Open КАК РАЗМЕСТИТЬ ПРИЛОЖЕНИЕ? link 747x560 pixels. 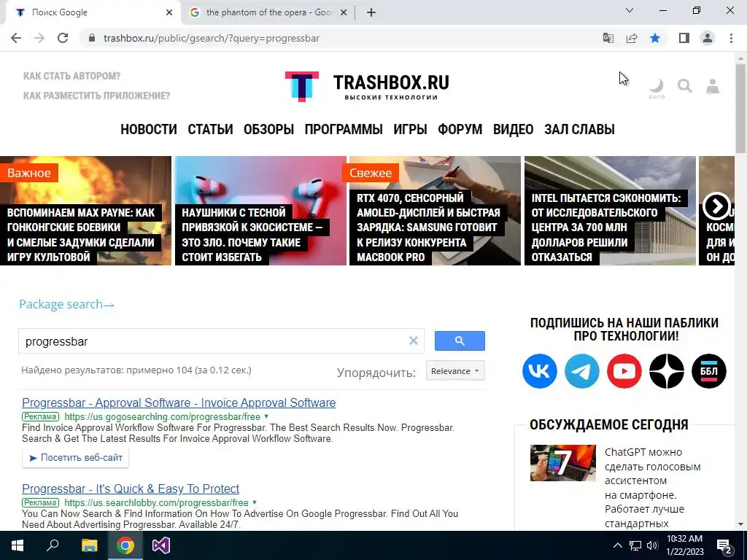(x=96, y=96)
